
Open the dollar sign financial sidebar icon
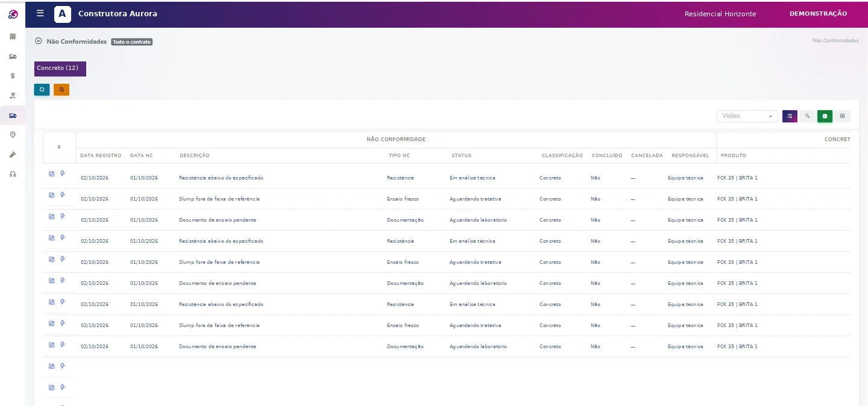(13, 76)
